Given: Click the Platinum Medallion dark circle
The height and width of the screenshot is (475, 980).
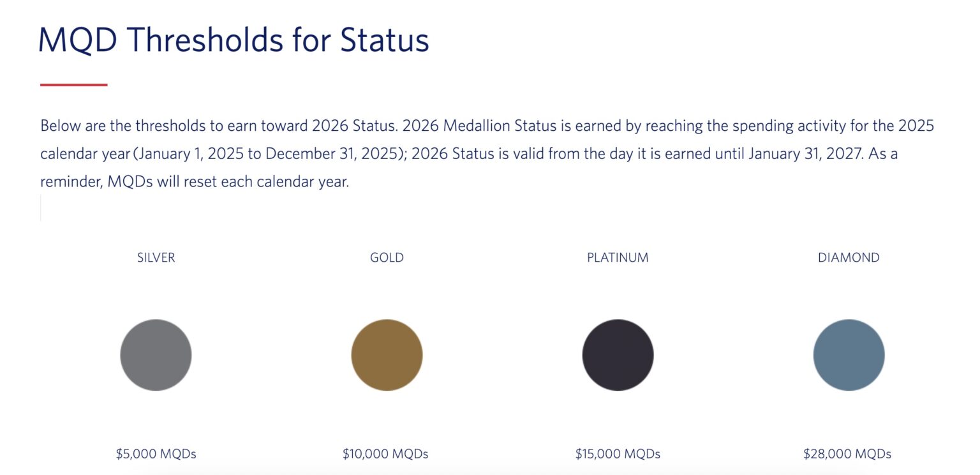Looking at the screenshot, I should [618, 355].
